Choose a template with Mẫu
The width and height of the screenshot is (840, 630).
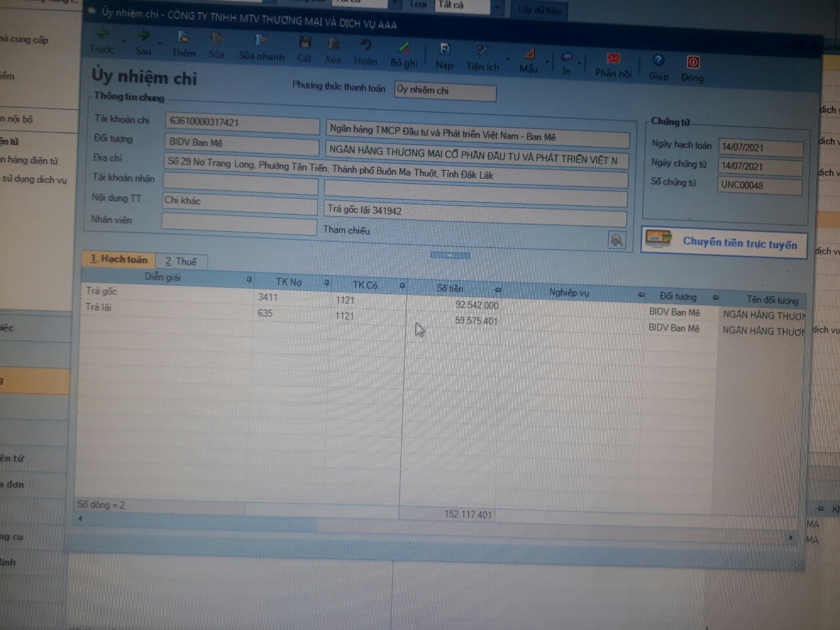(x=529, y=60)
